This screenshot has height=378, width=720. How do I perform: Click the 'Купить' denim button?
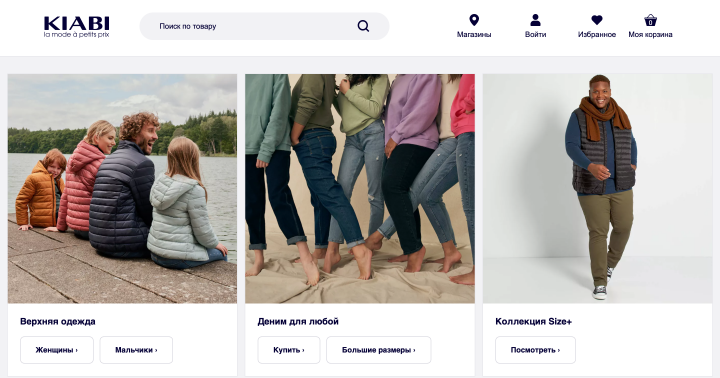tap(289, 350)
